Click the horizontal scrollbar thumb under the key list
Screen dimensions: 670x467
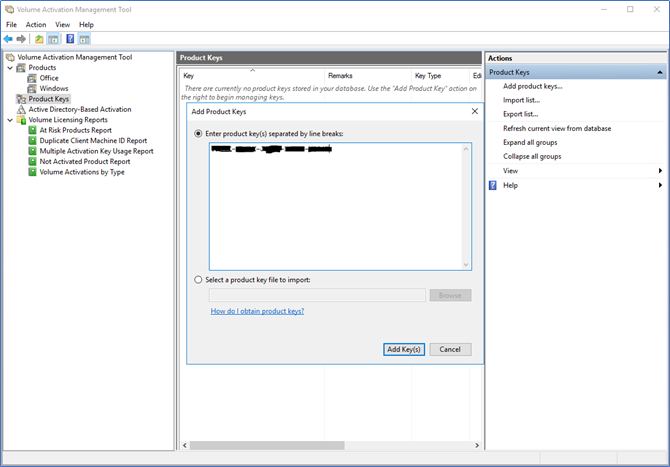267,446
